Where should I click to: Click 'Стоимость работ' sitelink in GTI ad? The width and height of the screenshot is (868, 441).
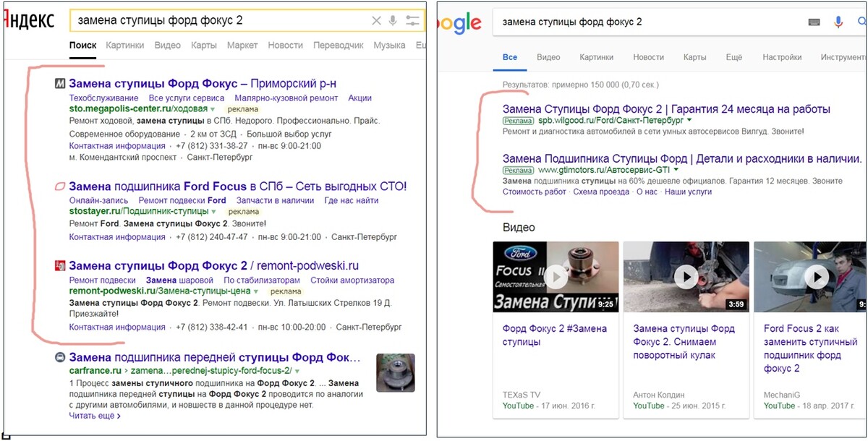[534, 192]
